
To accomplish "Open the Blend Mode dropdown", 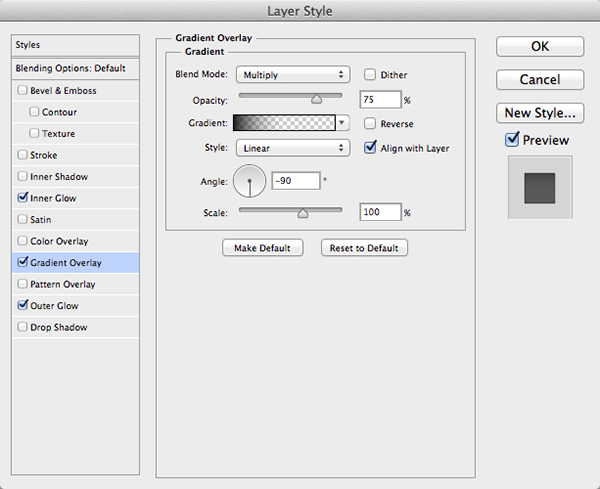I will (291, 75).
